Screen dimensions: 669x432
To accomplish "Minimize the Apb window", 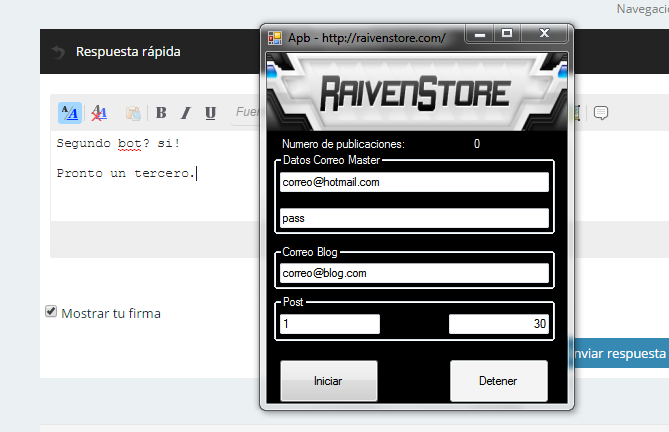I will [x=480, y=34].
